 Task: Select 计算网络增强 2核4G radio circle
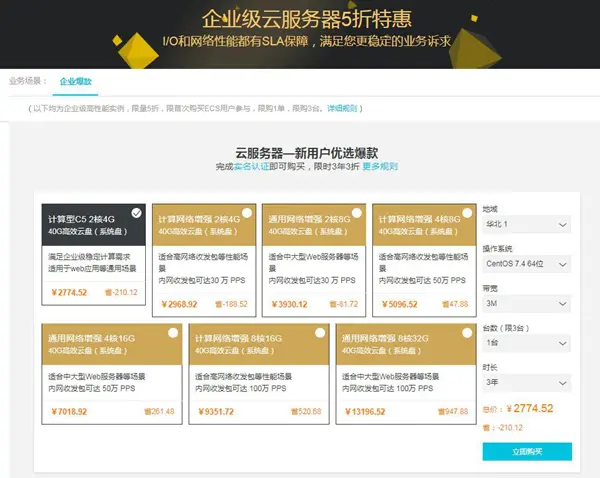point(247,213)
